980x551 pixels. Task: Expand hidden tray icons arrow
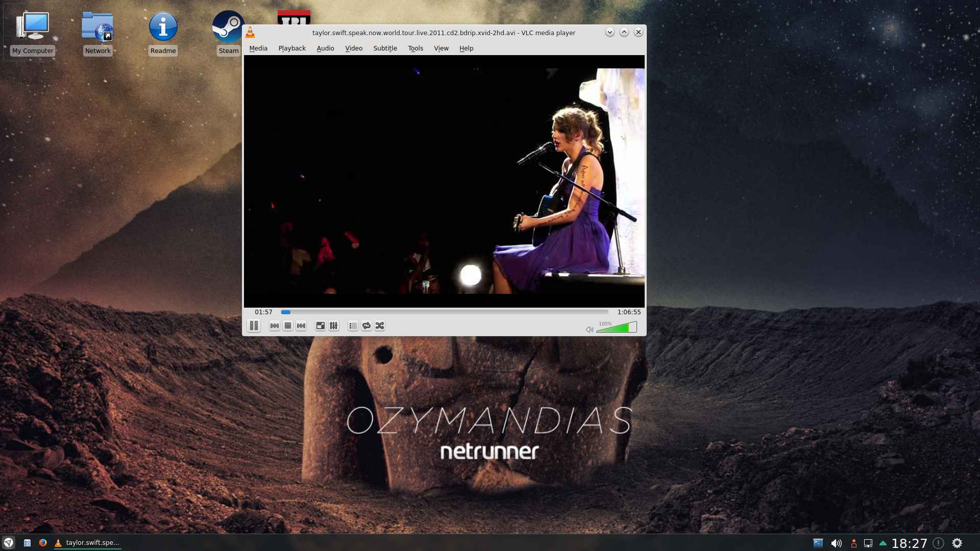pos(883,543)
